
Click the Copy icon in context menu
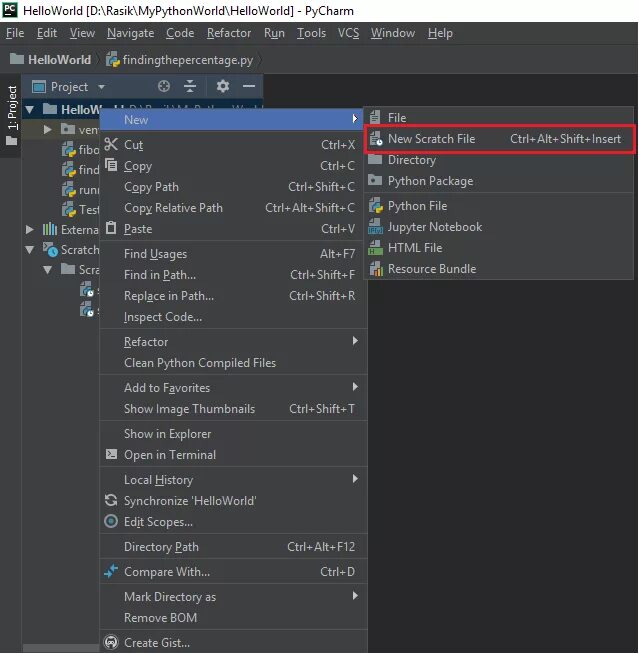pyautogui.click(x=111, y=165)
